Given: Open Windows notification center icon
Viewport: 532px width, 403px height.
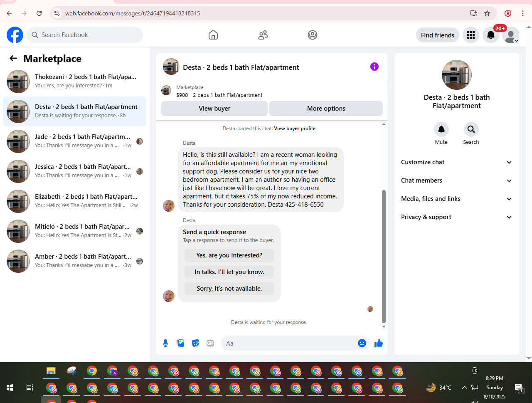Looking at the screenshot, I should coord(519,388).
